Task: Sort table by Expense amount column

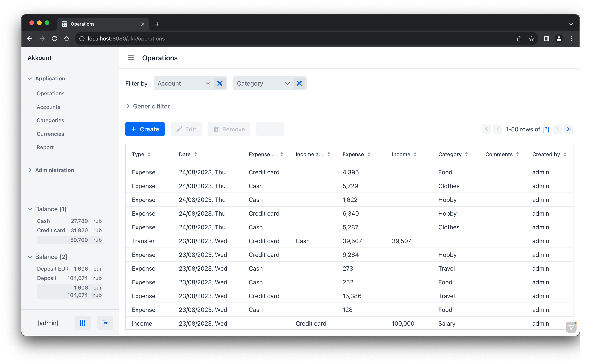Action: 369,154
